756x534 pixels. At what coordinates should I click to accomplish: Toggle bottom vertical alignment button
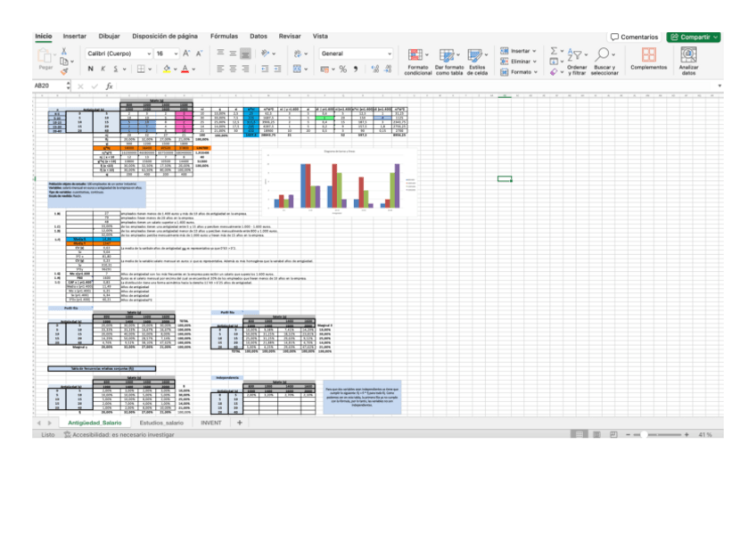[245, 53]
